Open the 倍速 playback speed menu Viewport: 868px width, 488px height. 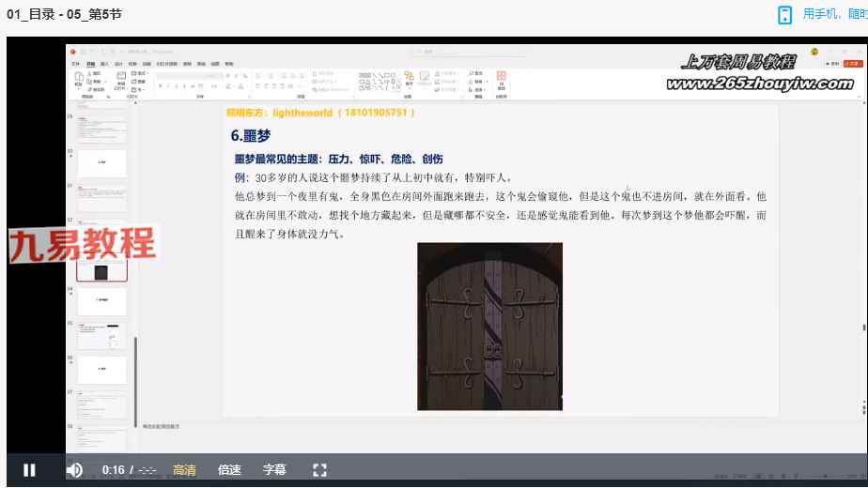tap(229, 470)
